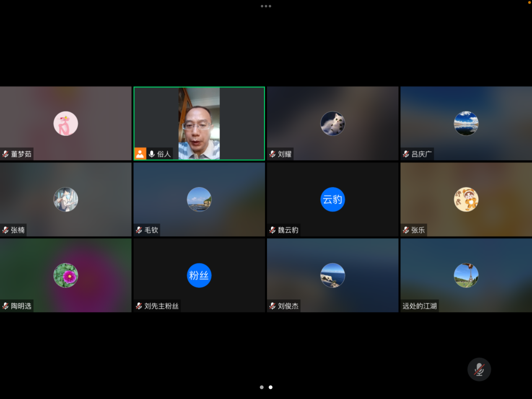Select the second page indicator dot

pyautogui.click(x=270, y=387)
